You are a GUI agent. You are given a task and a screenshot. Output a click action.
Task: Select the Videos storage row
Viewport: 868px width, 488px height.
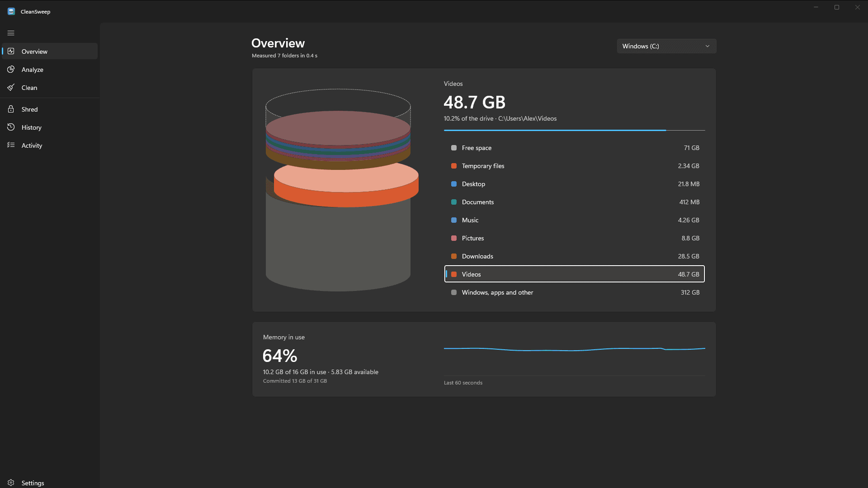click(x=575, y=274)
